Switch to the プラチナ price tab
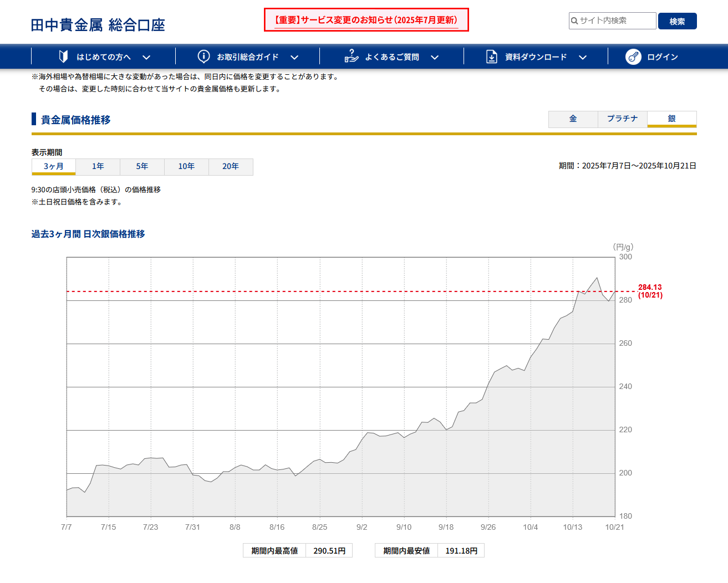 point(623,119)
